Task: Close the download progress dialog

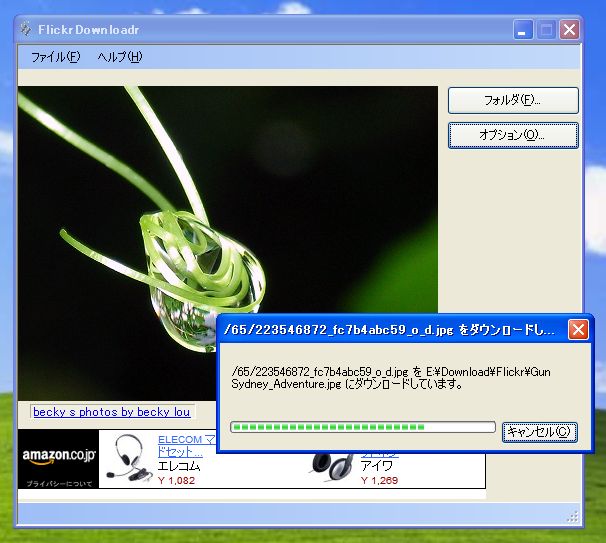Action: click(578, 330)
